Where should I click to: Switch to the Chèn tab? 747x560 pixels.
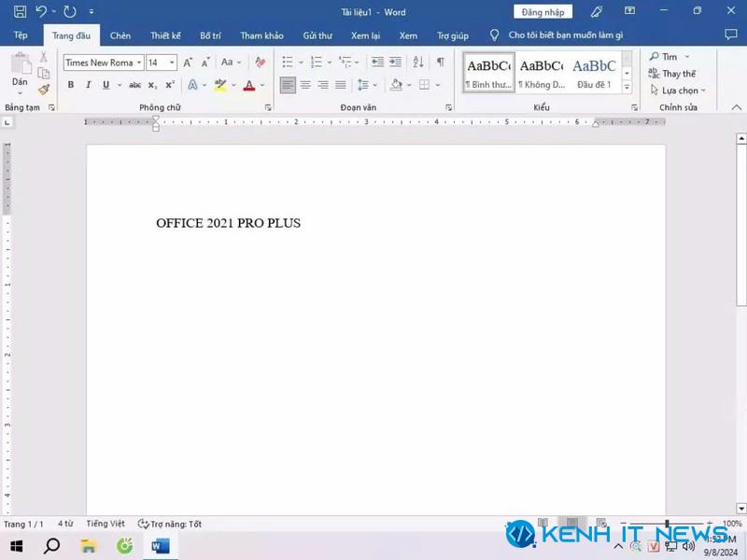tap(120, 35)
